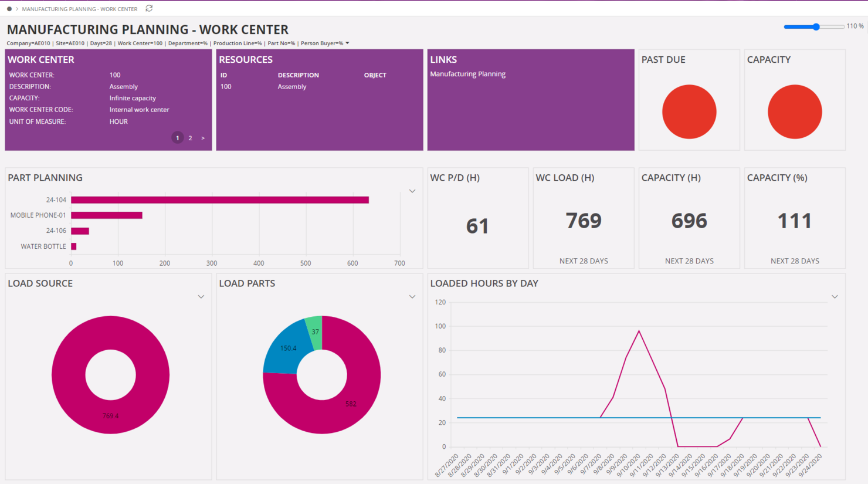This screenshot has height=484, width=868.
Task: Expand the Load Parts chart options chevron
Action: pos(412,297)
